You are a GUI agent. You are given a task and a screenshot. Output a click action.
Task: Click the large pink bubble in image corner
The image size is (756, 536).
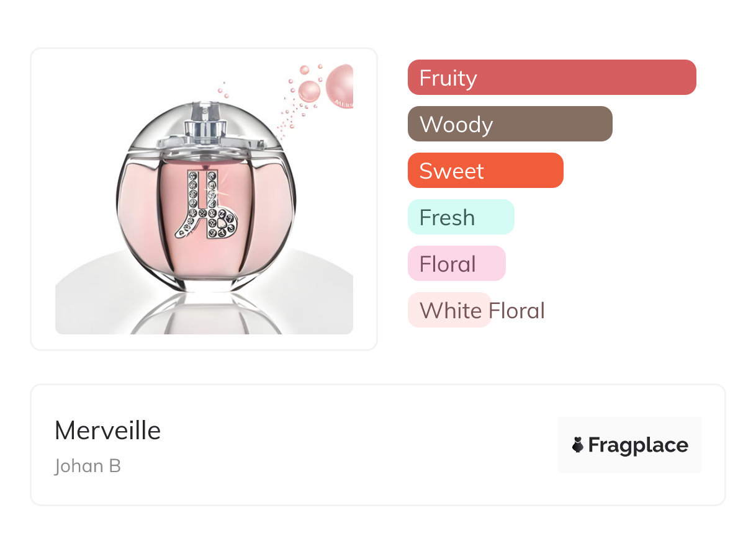[x=341, y=85]
